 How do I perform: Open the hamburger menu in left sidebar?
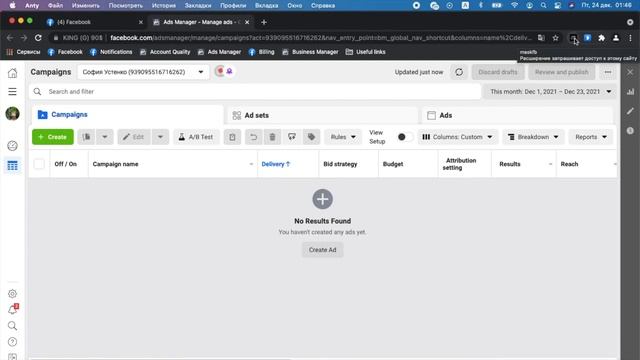[13, 91]
